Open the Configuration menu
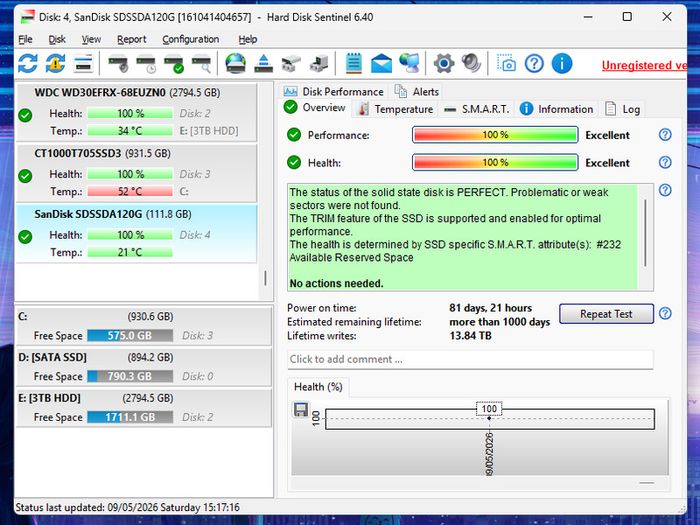The width and height of the screenshot is (700, 525). [191, 39]
